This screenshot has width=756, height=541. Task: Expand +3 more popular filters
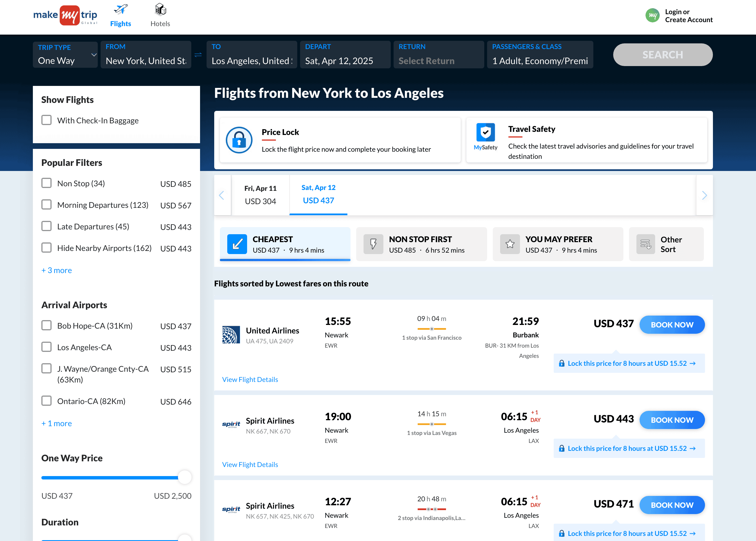coord(57,270)
